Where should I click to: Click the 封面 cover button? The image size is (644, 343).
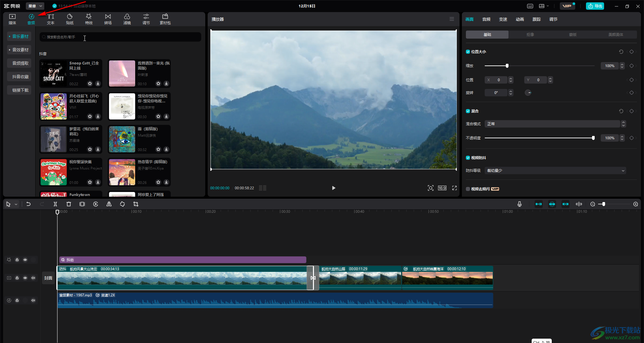[x=48, y=278]
